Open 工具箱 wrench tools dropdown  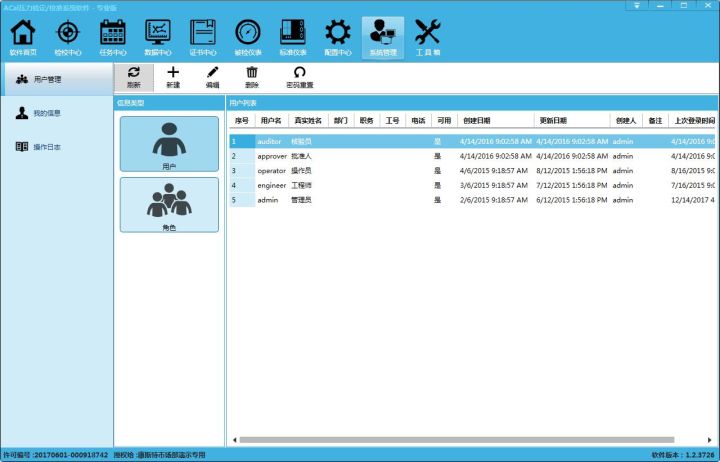click(x=428, y=37)
